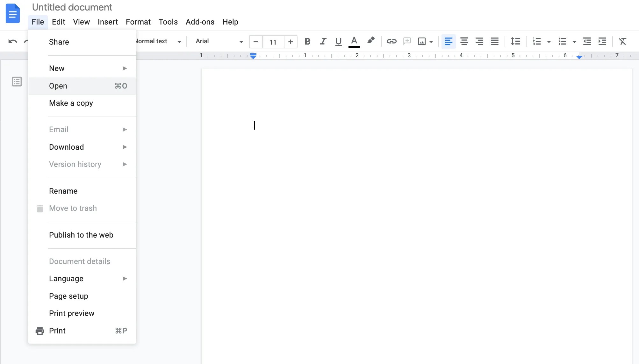Open the Insert menu

(x=108, y=22)
